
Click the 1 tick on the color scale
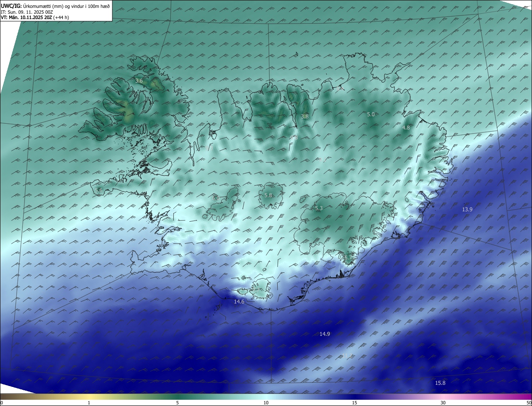(x=89, y=403)
